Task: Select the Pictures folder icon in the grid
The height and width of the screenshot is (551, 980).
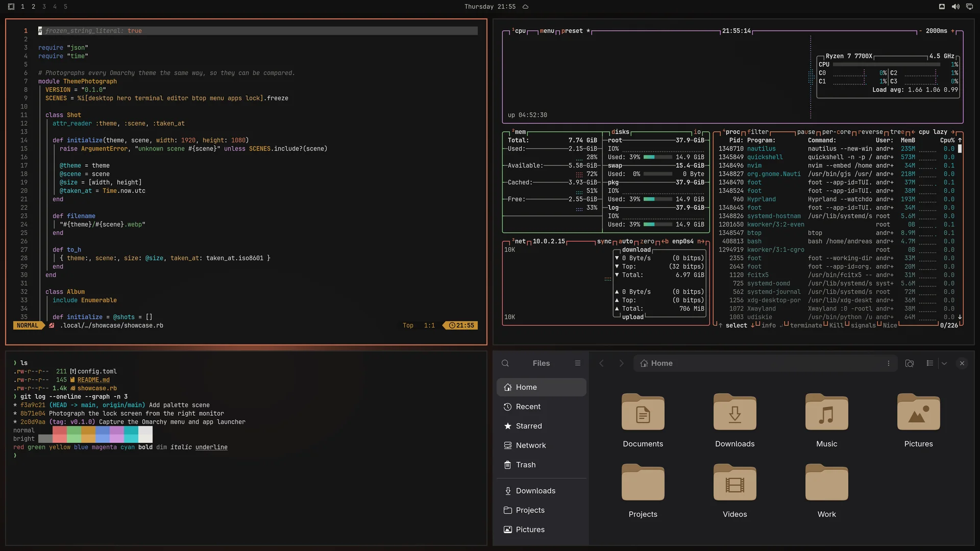Action: pyautogui.click(x=919, y=412)
